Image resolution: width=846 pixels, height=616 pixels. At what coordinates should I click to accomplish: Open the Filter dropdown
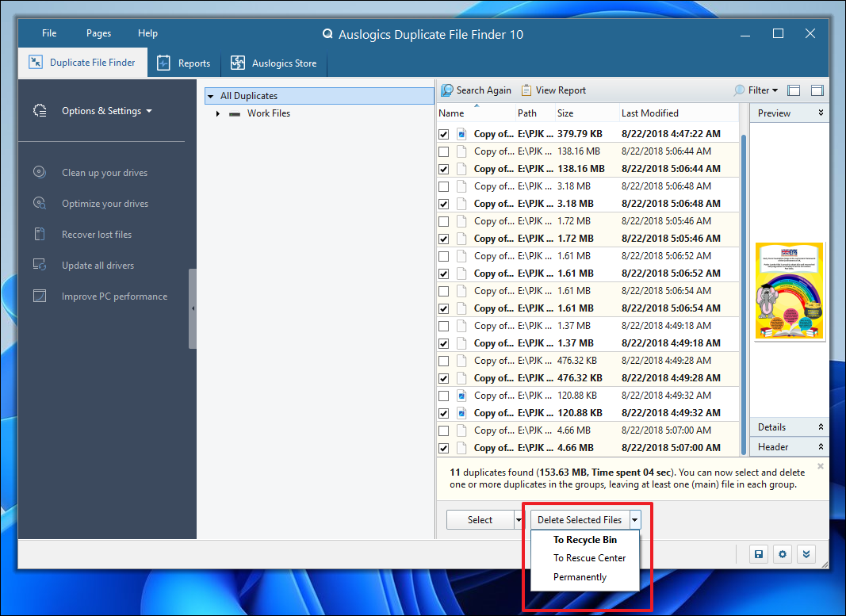tap(775, 90)
